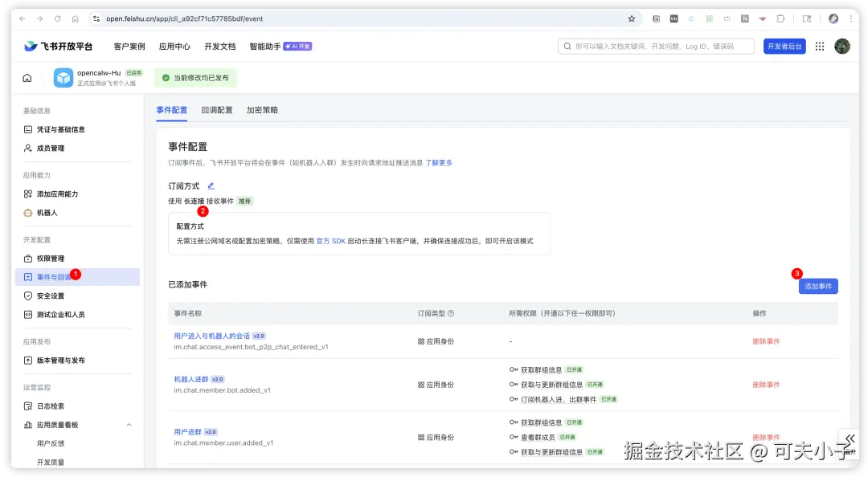
Task: Switch to 回调配置 tab
Action: 217,110
